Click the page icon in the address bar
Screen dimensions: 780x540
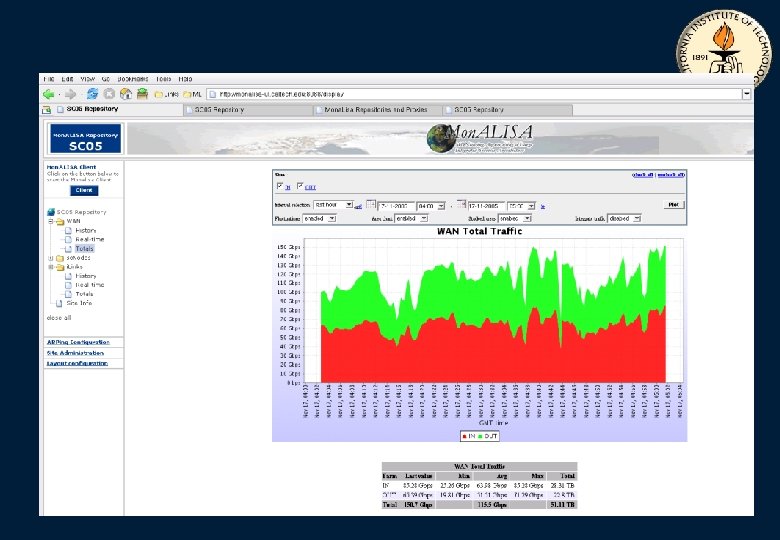(x=212, y=94)
